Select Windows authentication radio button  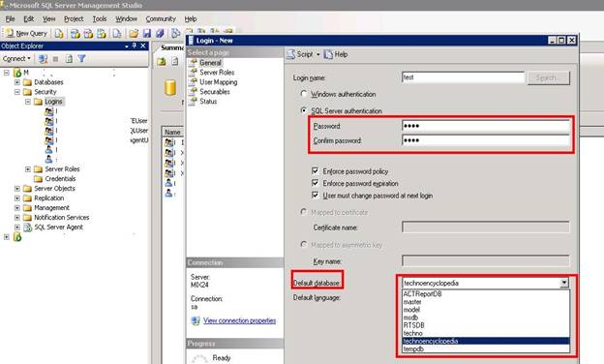click(x=304, y=94)
